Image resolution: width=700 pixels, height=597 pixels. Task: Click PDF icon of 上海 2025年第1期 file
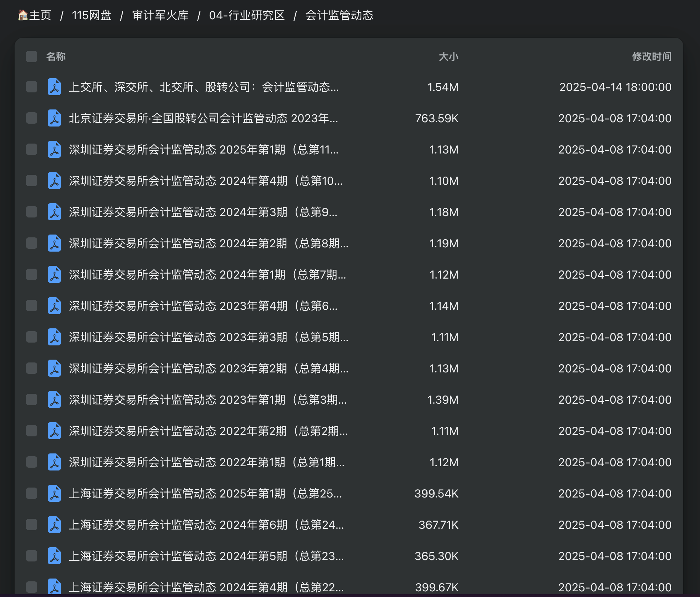coord(54,494)
